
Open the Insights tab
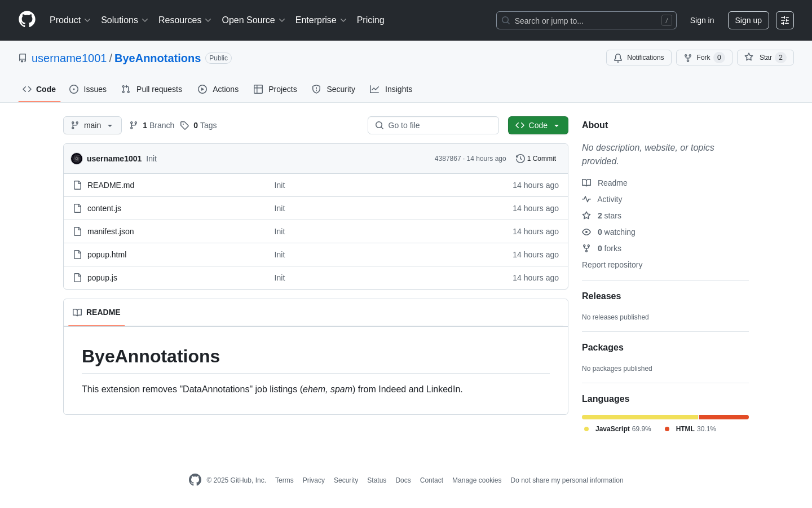[391, 89]
